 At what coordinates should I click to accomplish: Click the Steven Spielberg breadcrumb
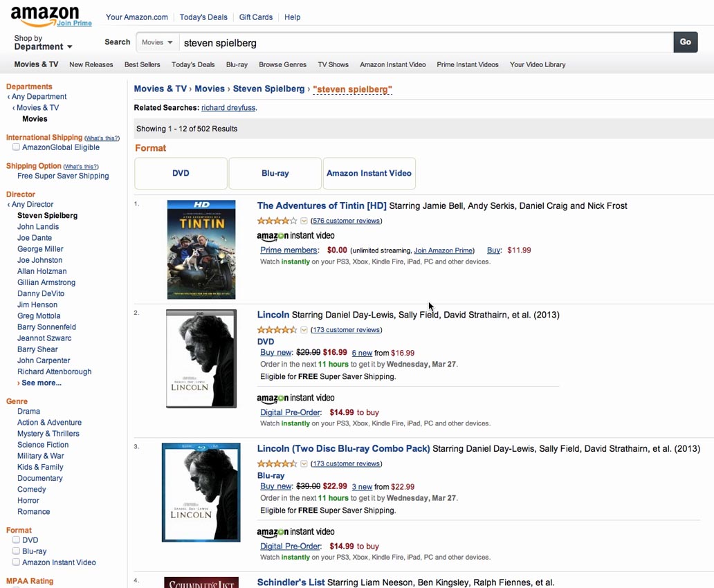point(268,89)
